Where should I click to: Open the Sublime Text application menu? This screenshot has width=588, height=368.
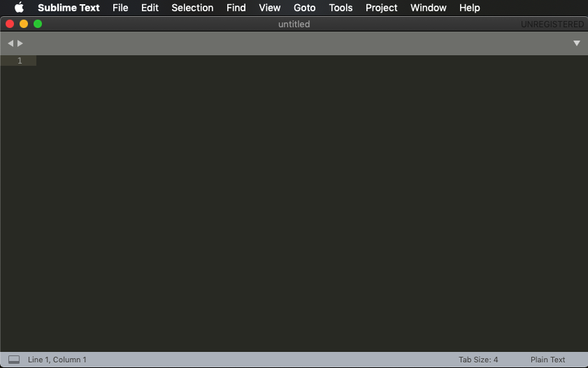point(69,8)
